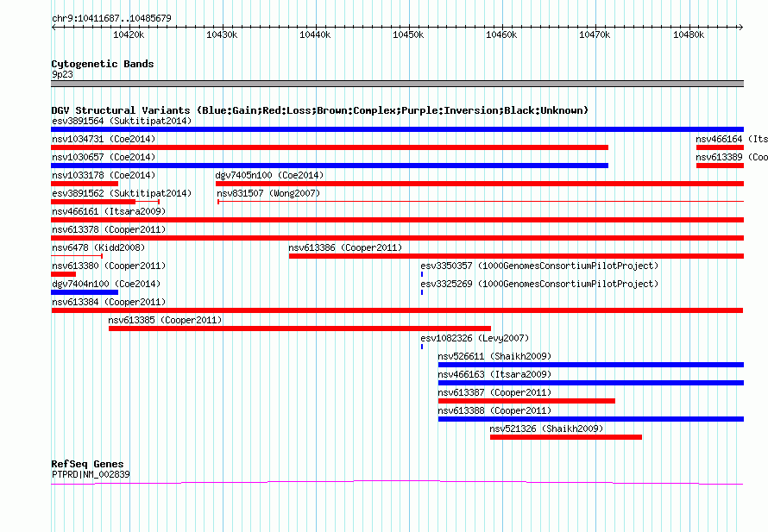This screenshot has height=532, width=768.
Task: Select the blue dgv7404n100 gain bar
Action: [x=85, y=292]
